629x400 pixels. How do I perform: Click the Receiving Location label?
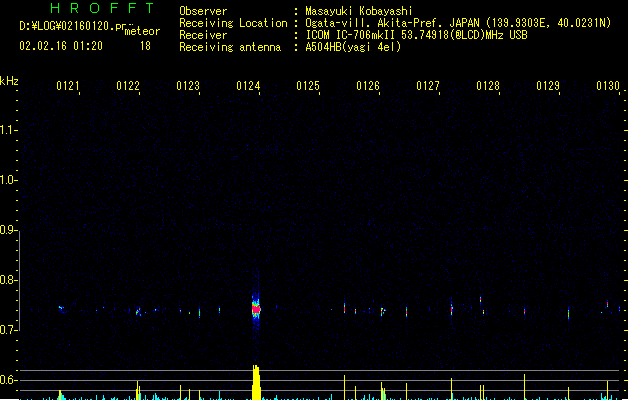click(x=233, y=23)
